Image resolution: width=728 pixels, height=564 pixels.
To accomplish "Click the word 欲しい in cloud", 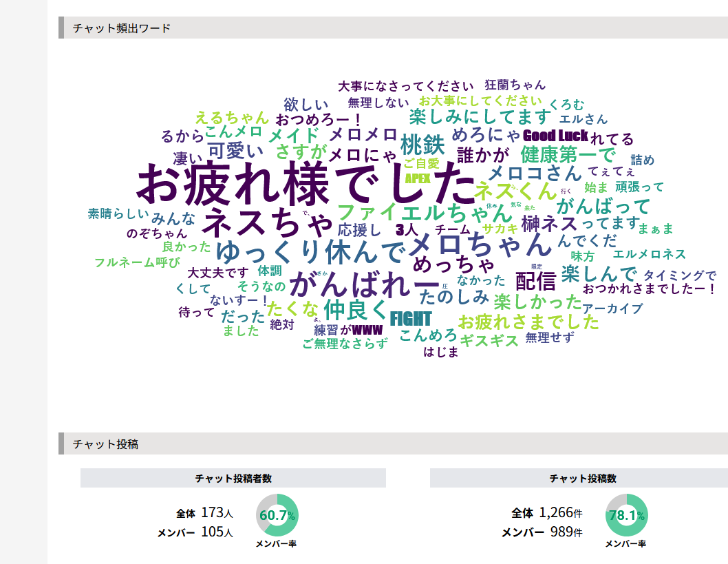I will (x=306, y=105).
